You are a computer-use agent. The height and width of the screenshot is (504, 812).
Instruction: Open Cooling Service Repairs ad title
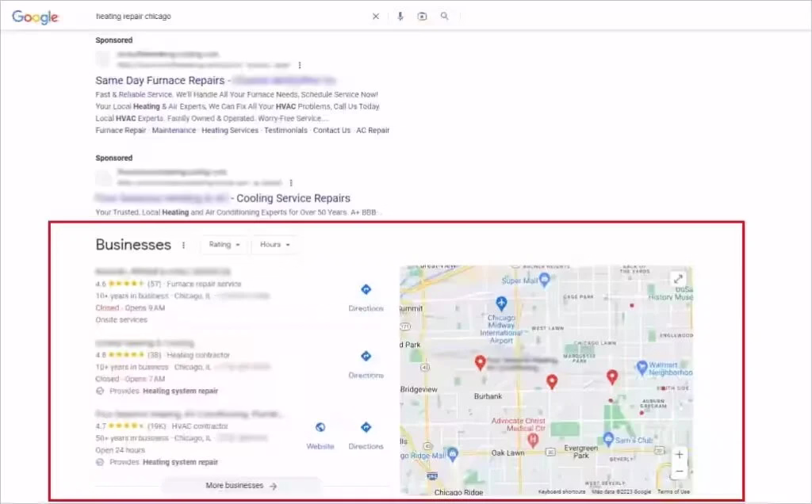(x=223, y=198)
